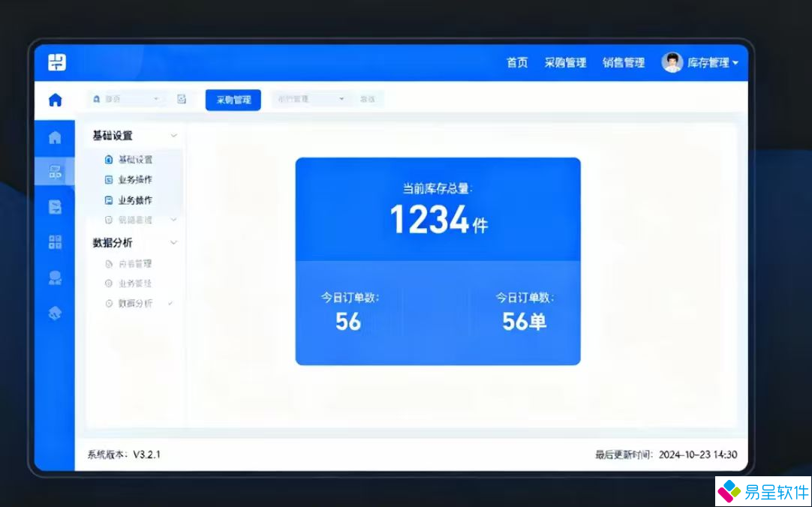812x507 pixels.
Task: Open the home icon in the blue sidebar
Action: coord(55,137)
